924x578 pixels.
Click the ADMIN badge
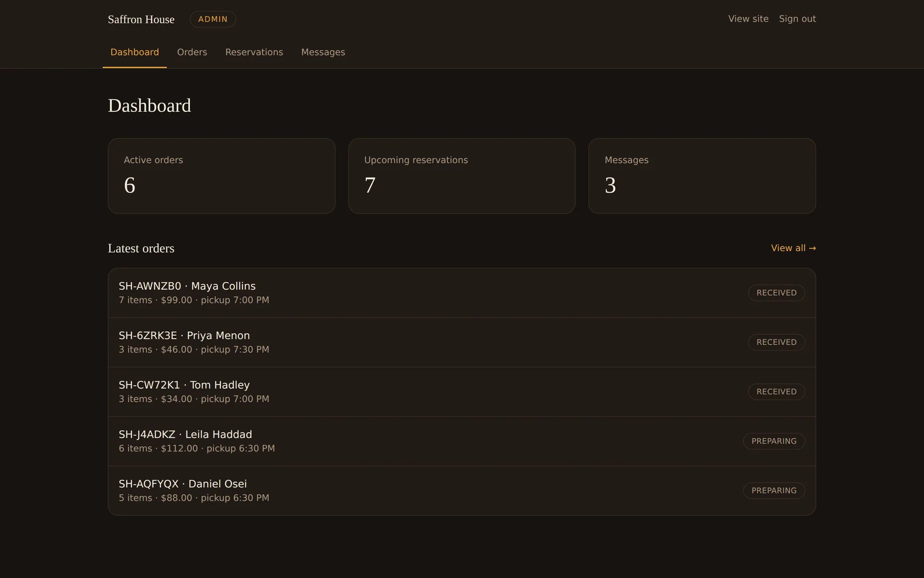[x=213, y=19]
